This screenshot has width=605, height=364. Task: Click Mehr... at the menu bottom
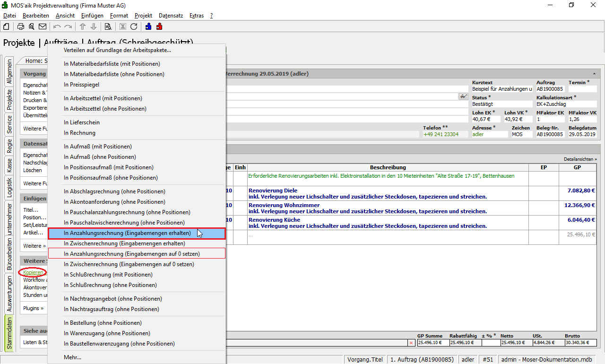(72, 357)
